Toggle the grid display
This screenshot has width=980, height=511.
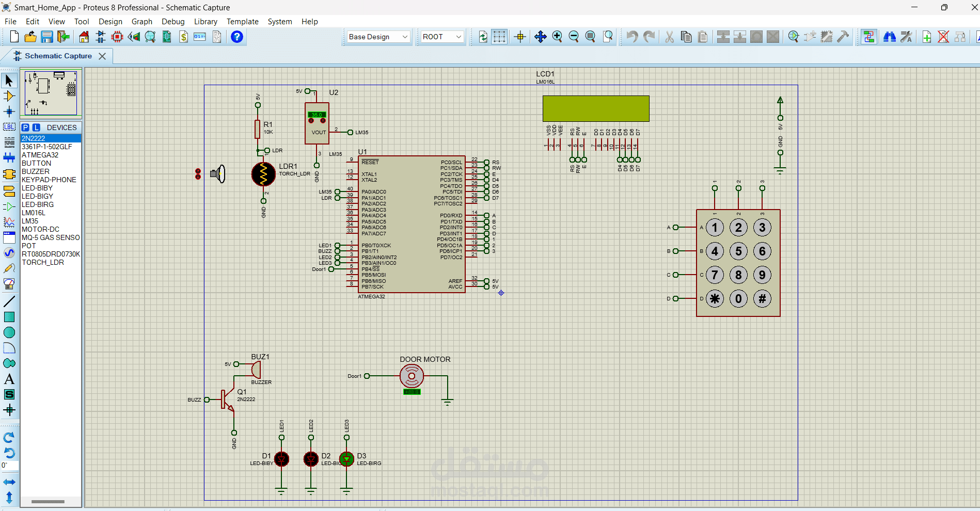499,37
